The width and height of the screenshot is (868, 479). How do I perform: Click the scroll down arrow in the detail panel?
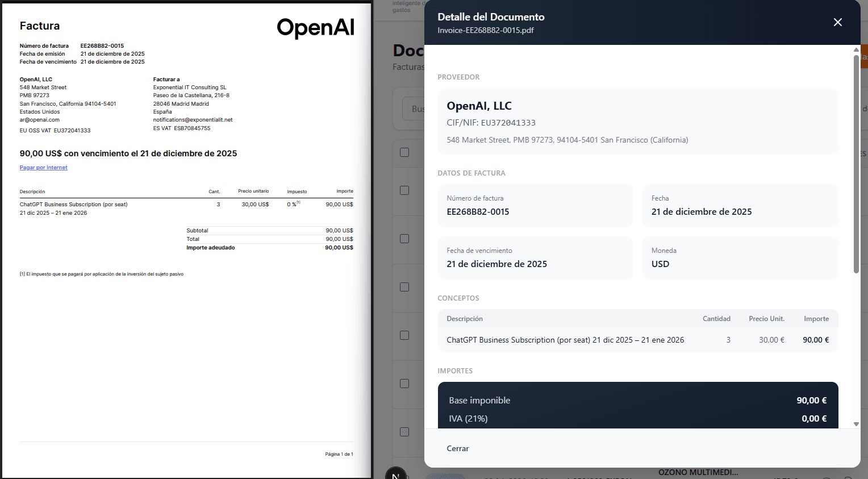click(x=856, y=424)
